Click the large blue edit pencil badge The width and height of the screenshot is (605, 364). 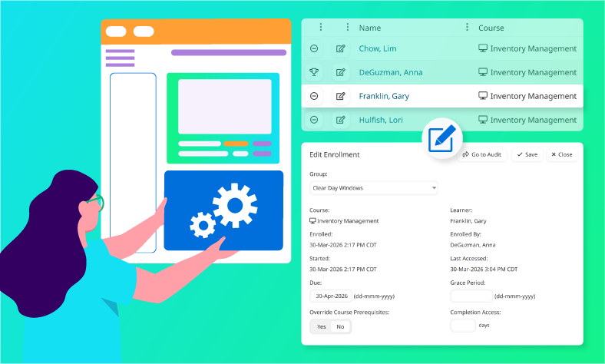tap(442, 138)
